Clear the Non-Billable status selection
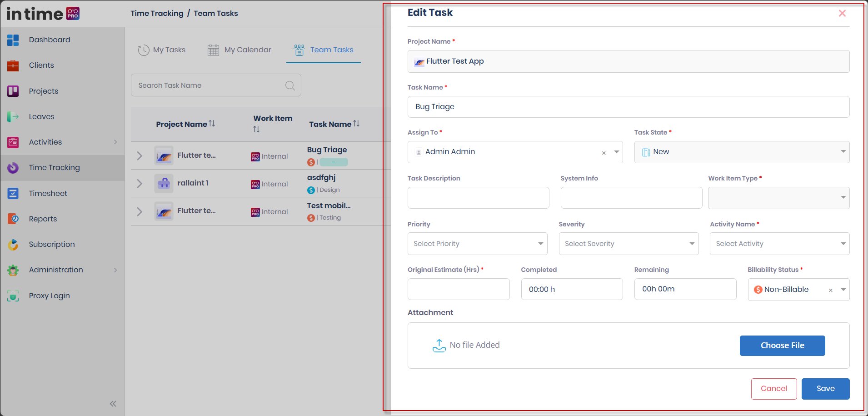 coord(831,290)
